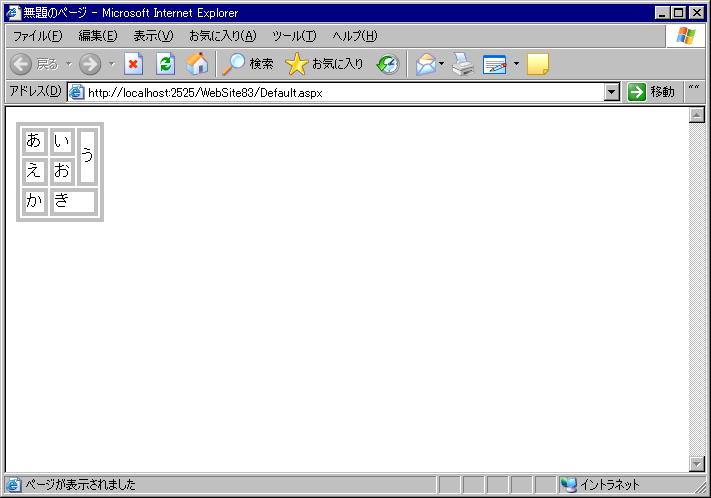The height and width of the screenshot is (498, 711).
Task: Click the アドレス(D) label
Action: 35,91
